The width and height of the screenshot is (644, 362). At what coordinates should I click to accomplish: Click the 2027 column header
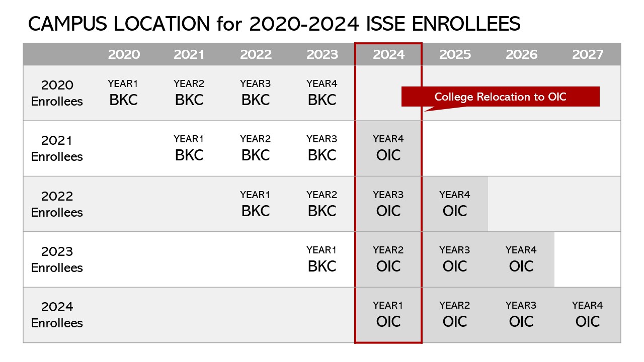pyautogui.click(x=588, y=54)
